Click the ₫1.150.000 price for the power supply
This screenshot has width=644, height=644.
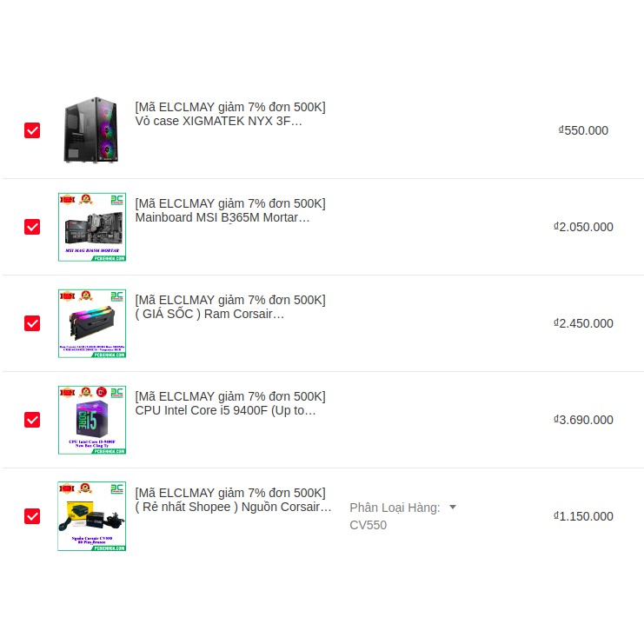[583, 516]
